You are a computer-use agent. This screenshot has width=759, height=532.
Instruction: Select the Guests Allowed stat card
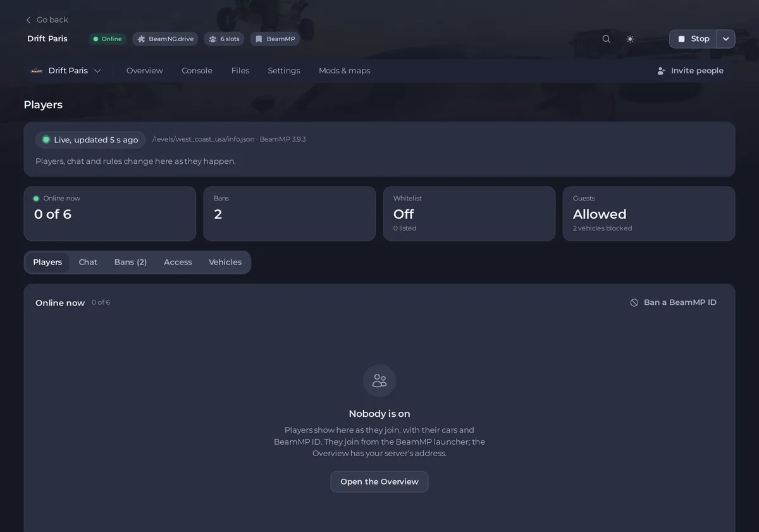649,213
